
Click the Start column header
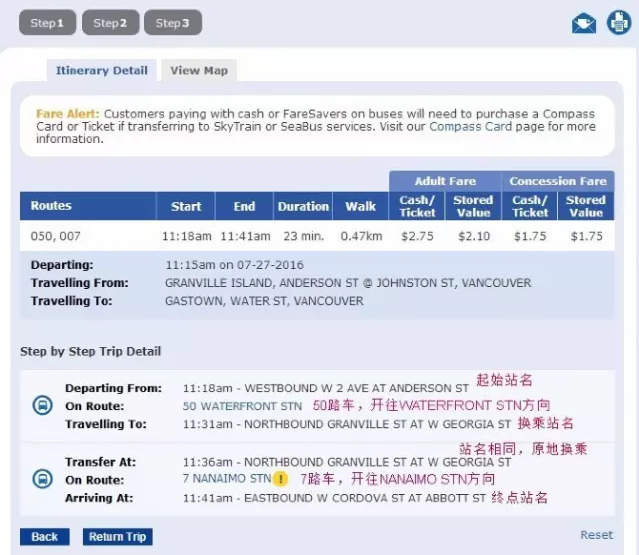(x=186, y=206)
